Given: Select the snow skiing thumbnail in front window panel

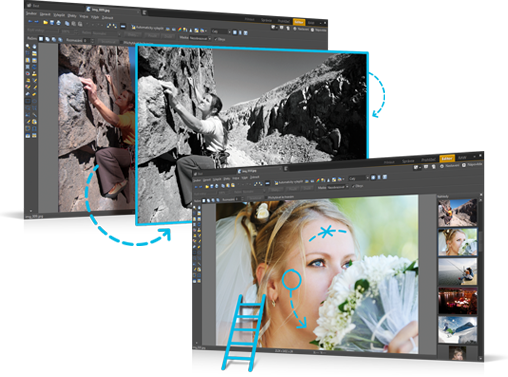Looking at the screenshot, I should click(x=457, y=330).
